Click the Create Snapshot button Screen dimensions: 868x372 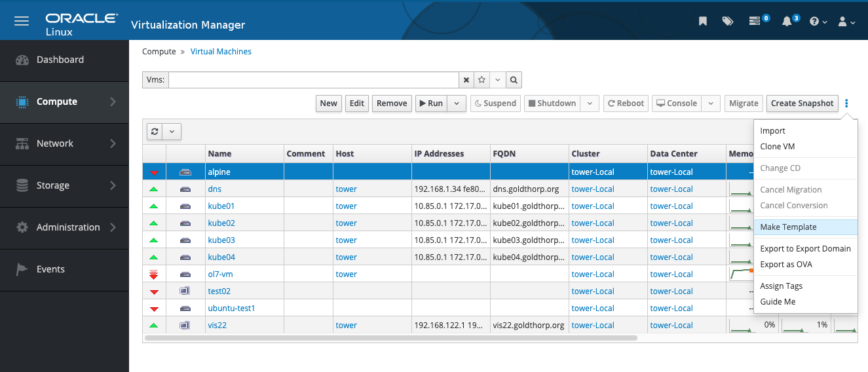pyautogui.click(x=802, y=103)
